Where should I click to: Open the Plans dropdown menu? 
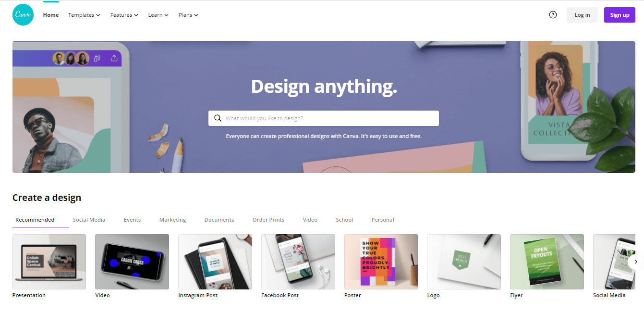[188, 15]
